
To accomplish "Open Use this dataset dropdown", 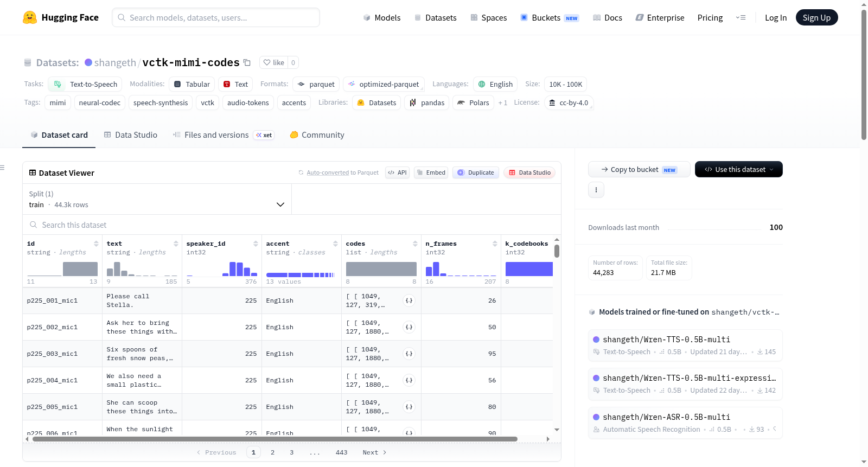I will coord(738,169).
